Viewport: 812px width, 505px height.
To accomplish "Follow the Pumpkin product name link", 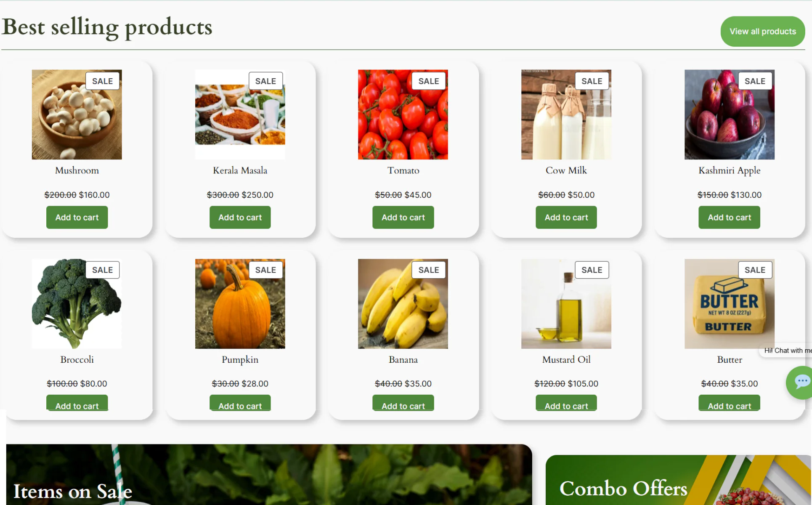I will (x=240, y=360).
